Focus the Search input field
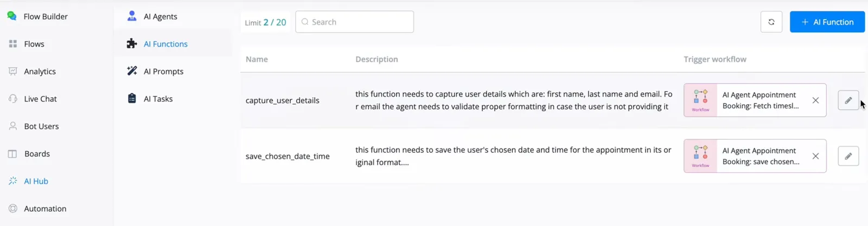 354,22
